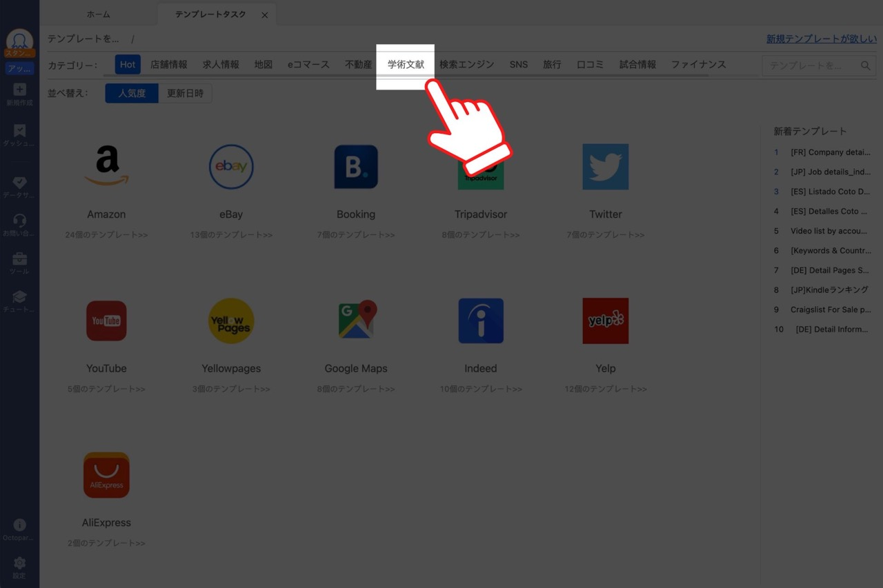Open the Yellowpages template icon
The height and width of the screenshot is (588, 883).
[231, 321]
